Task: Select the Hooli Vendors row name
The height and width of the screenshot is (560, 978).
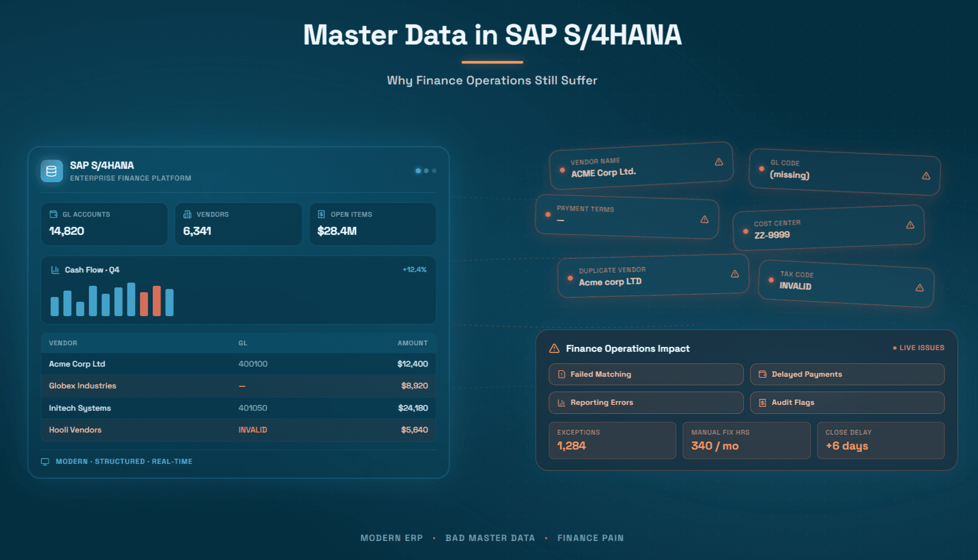Action: [x=75, y=430]
